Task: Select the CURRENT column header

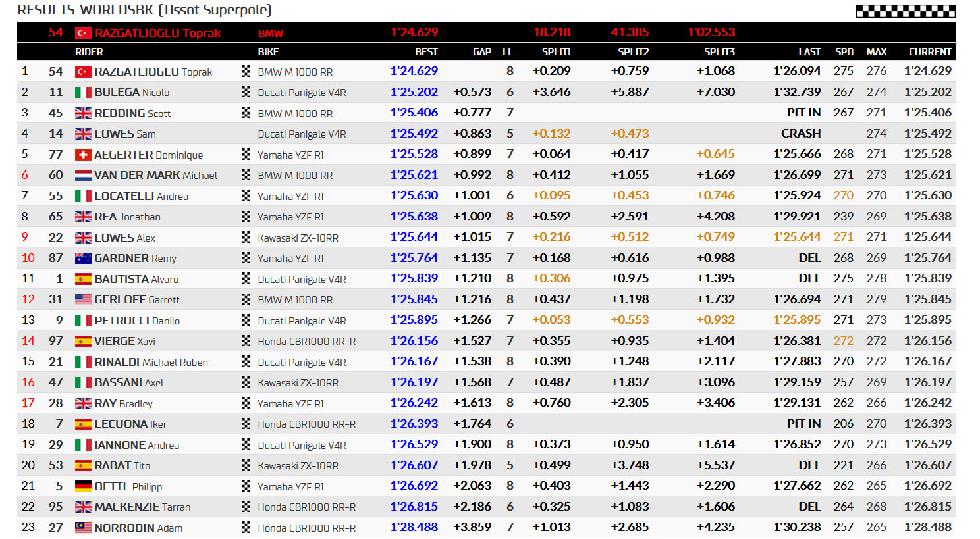Action: coord(930,52)
